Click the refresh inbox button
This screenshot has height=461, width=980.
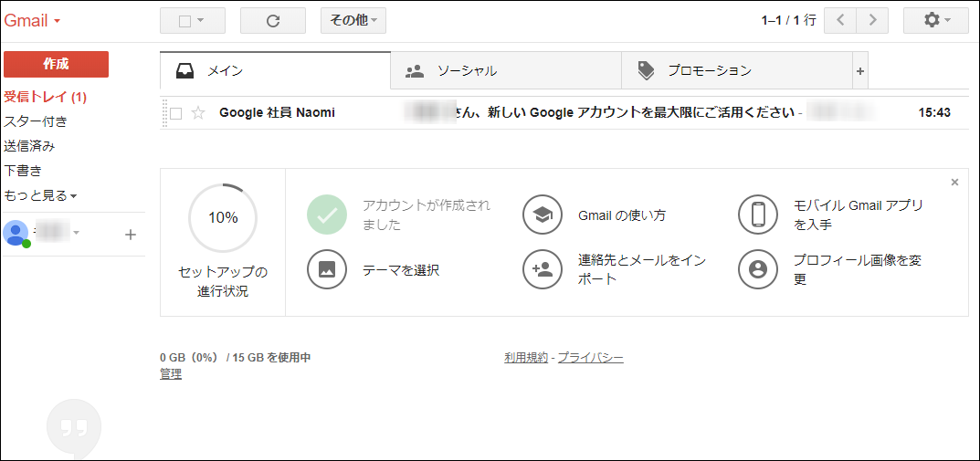tap(272, 21)
